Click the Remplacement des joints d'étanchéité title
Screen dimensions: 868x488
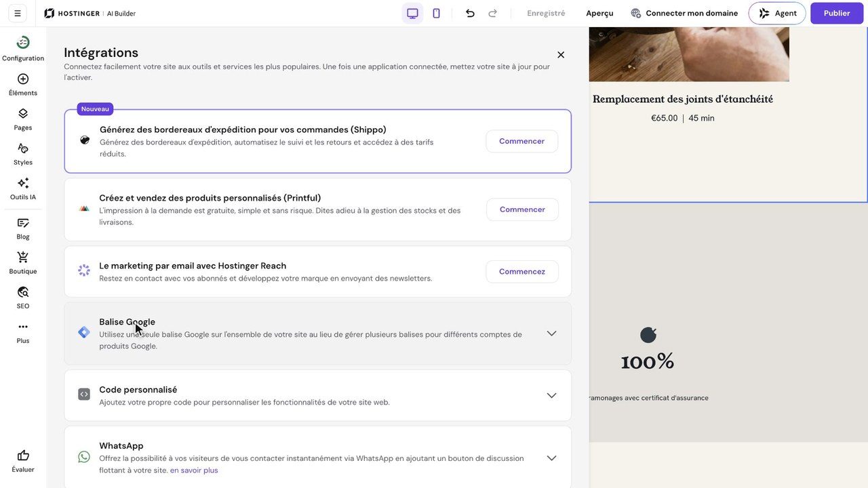tap(683, 99)
